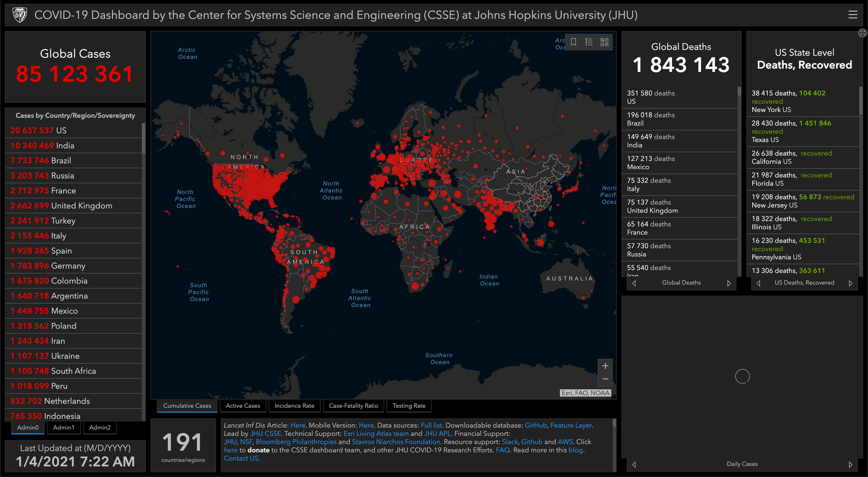Enter fullscreen via the expand arrows icon
The width and height of the screenshot is (868, 477).
pyautogui.click(x=862, y=33)
